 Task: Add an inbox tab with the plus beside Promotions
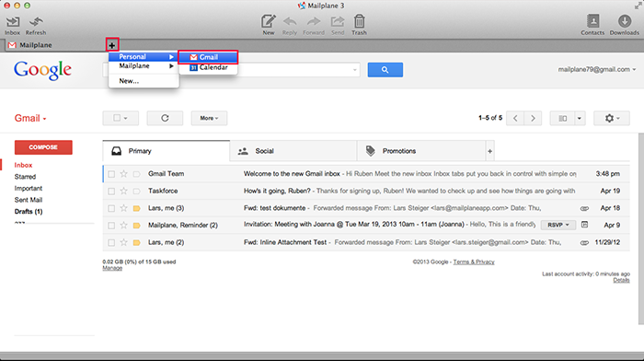(x=489, y=151)
